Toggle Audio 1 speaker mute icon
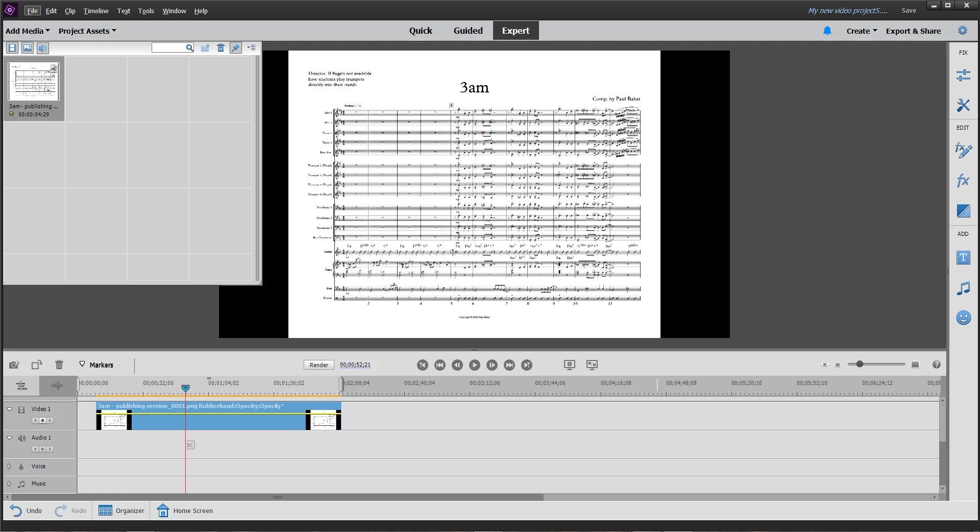This screenshot has height=532, width=980. 22,438
